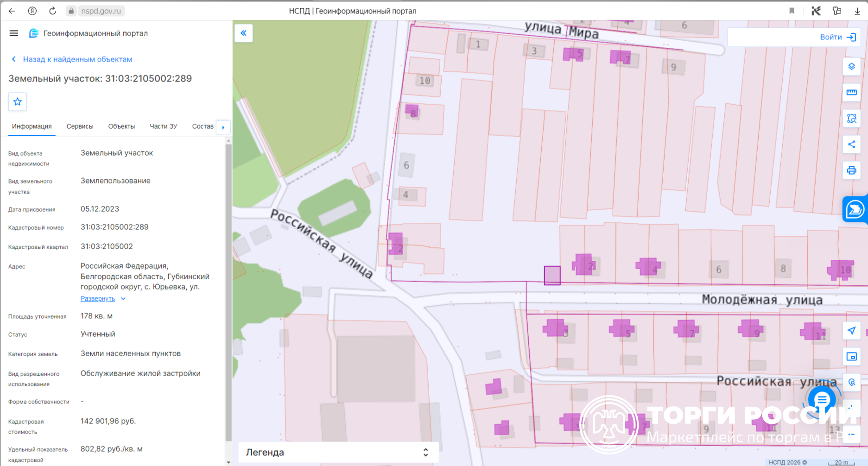Click the share map icon

pyautogui.click(x=851, y=145)
